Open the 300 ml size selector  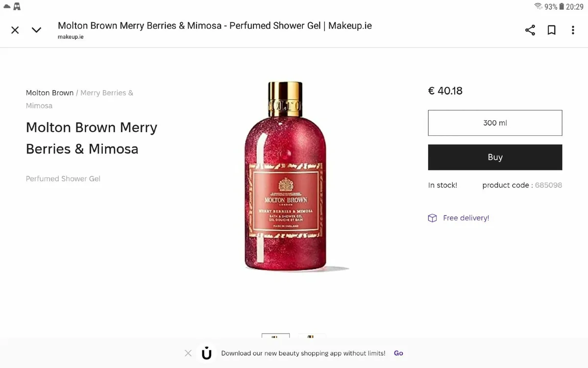click(x=494, y=123)
